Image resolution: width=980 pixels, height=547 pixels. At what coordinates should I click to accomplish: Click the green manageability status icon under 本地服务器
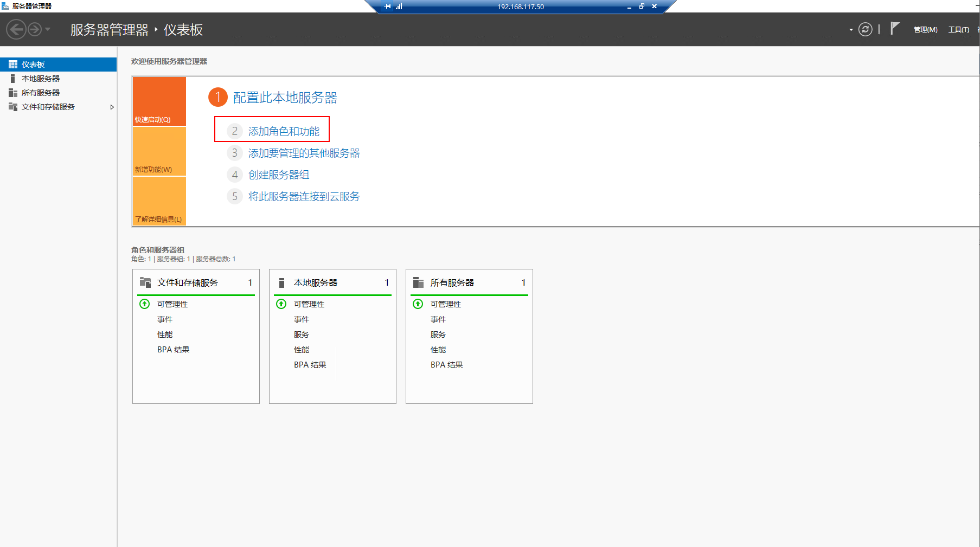point(281,304)
